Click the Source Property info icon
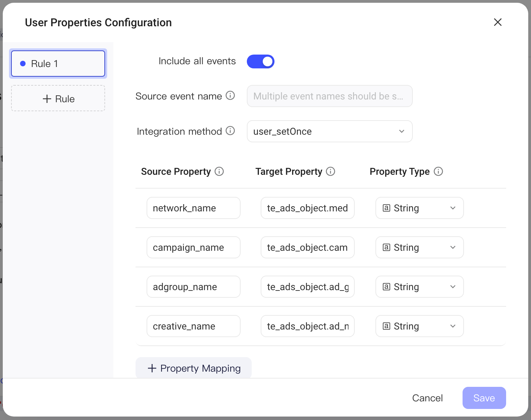 (x=219, y=171)
